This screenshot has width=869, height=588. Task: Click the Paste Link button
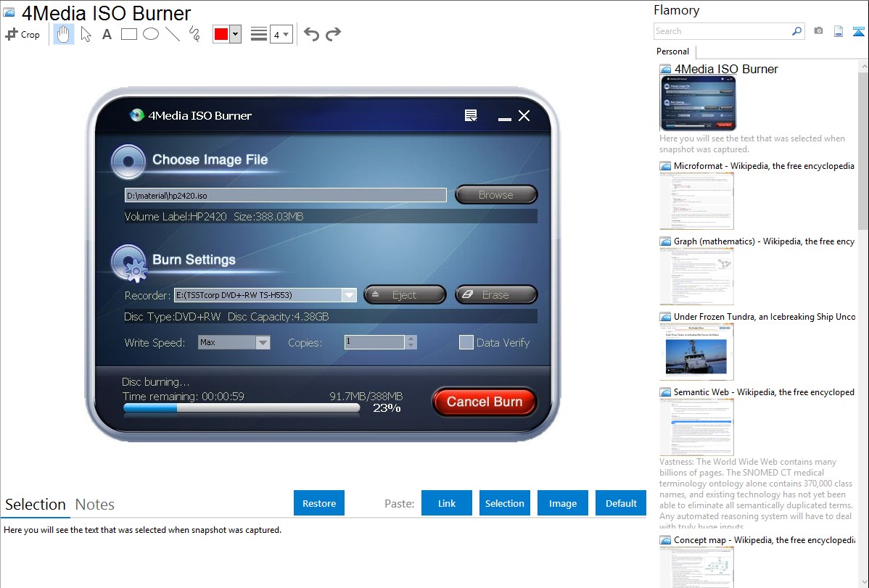pos(447,503)
